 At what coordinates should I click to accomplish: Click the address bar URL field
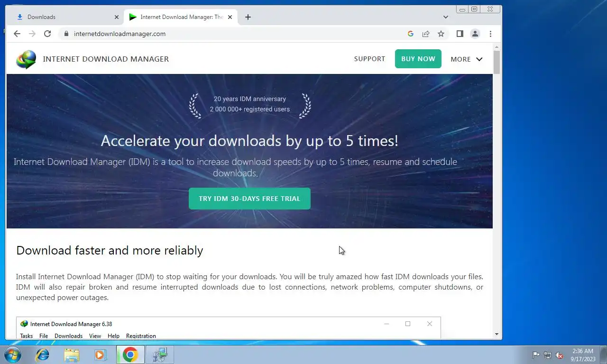click(x=237, y=34)
